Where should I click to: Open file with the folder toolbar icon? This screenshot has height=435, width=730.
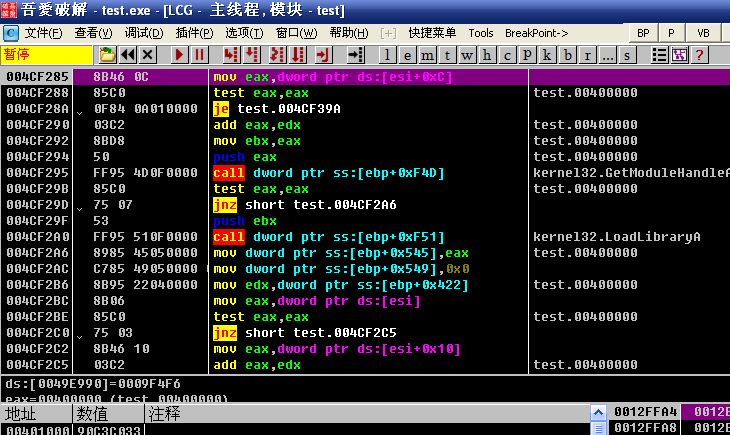[107, 55]
